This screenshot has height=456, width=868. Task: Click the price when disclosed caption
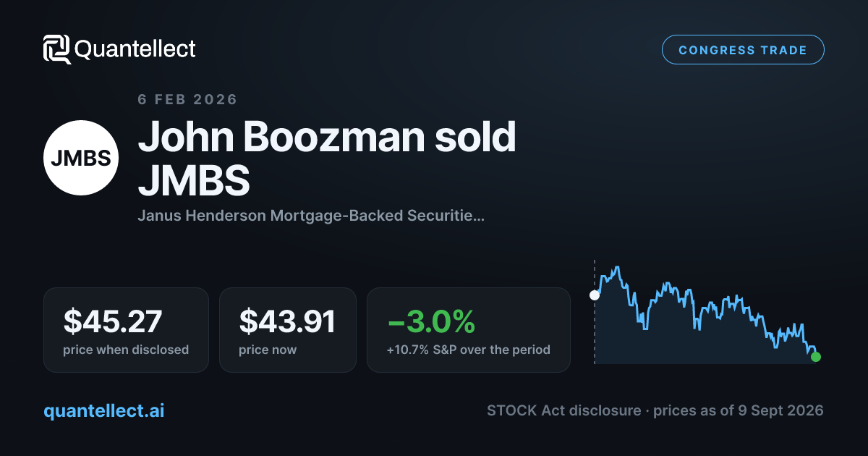(x=126, y=350)
